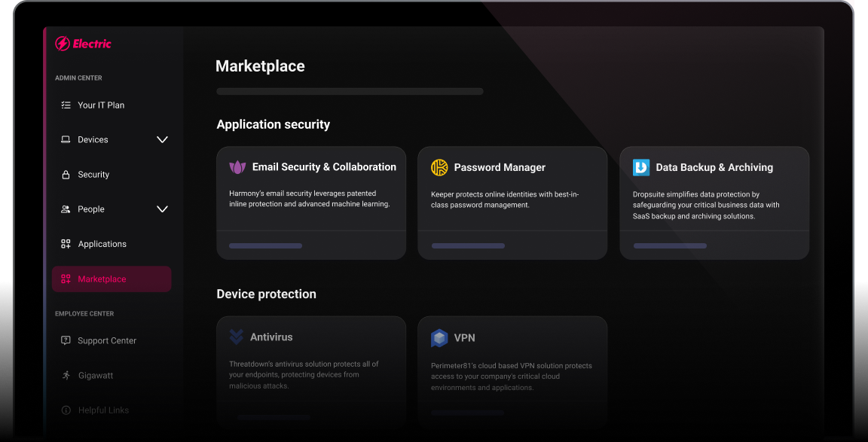This screenshot has height=442, width=868.
Task: Click the Harmony purple lotus icon
Action: [237, 167]
